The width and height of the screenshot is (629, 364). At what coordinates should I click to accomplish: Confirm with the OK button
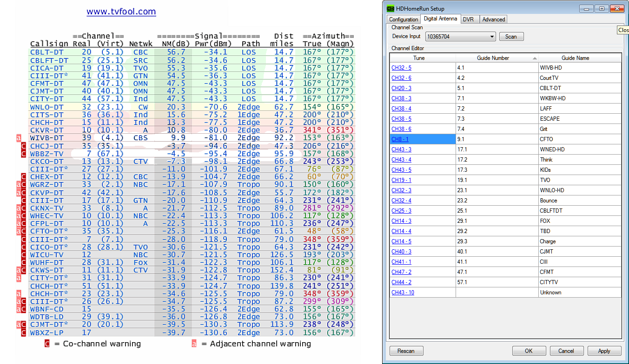click(529, 351)
